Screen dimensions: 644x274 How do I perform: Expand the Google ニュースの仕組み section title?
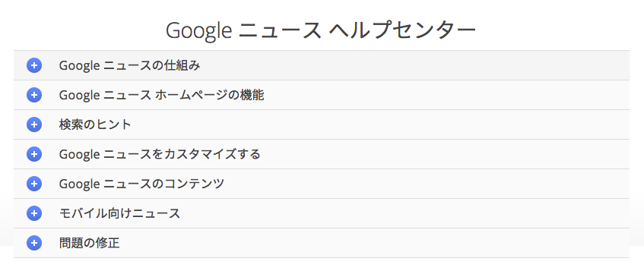click(129, 65)
